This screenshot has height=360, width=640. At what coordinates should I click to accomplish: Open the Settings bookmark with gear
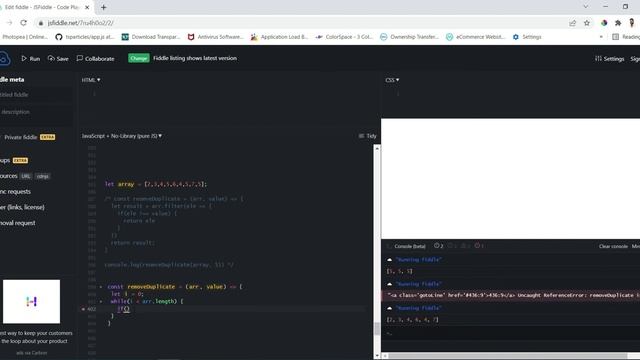click(x=527, y=37)
